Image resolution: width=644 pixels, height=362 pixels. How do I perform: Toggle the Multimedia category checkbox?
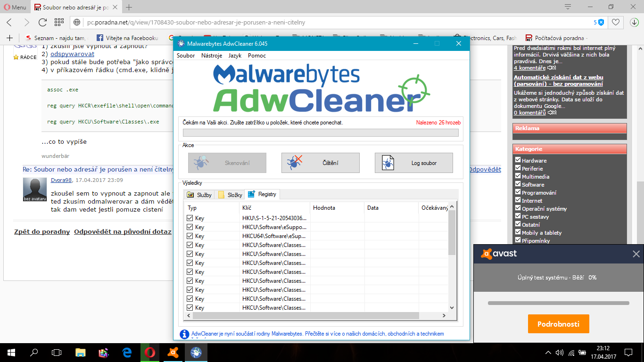point(518,176)
